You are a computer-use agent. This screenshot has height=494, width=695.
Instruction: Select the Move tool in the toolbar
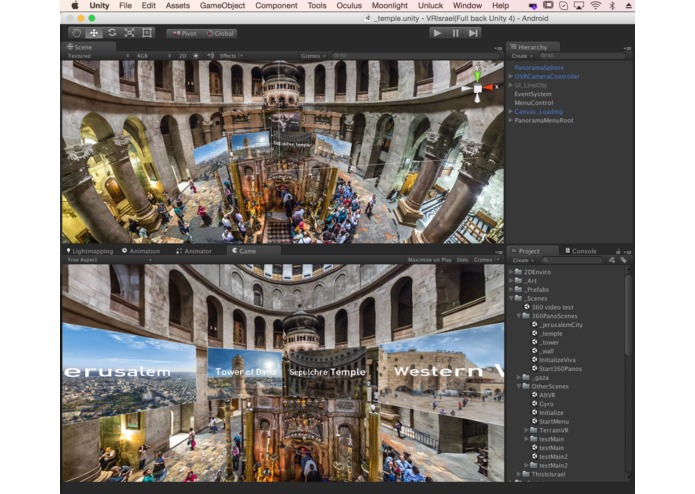[x=94, y=33]
